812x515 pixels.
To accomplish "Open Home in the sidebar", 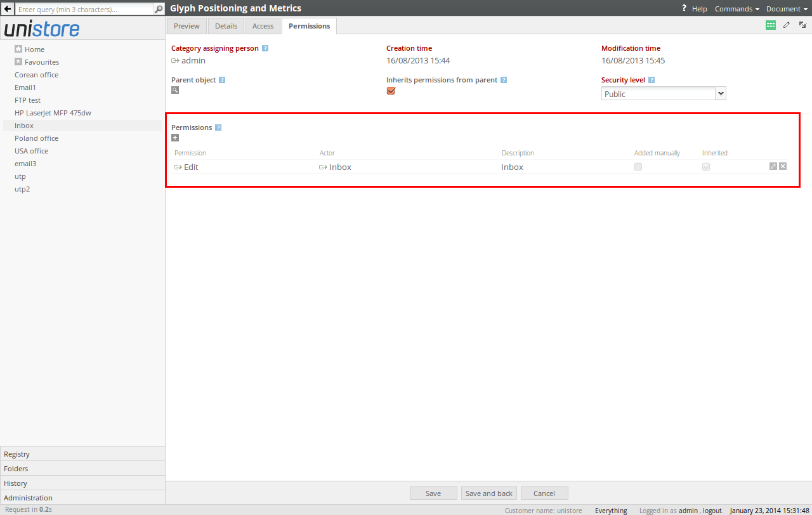I will (34, 49).
